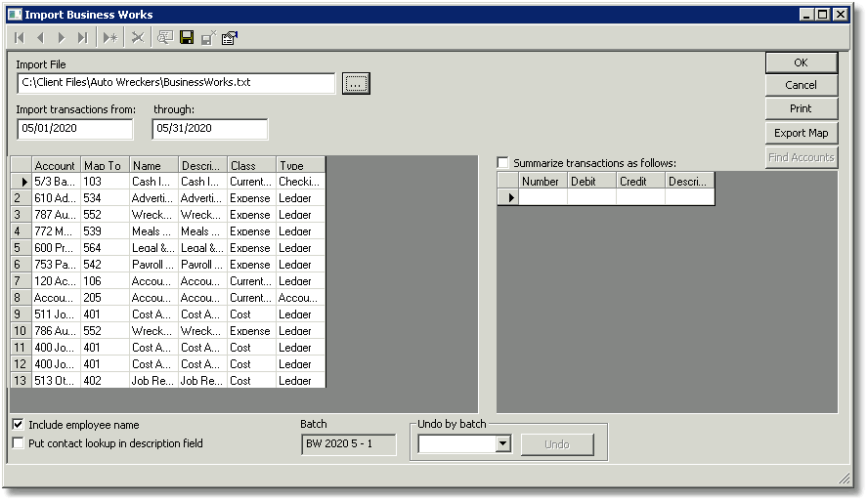Click the find/lookup toolbar icon
868x502 pixels.
click(x=165, y=37)
